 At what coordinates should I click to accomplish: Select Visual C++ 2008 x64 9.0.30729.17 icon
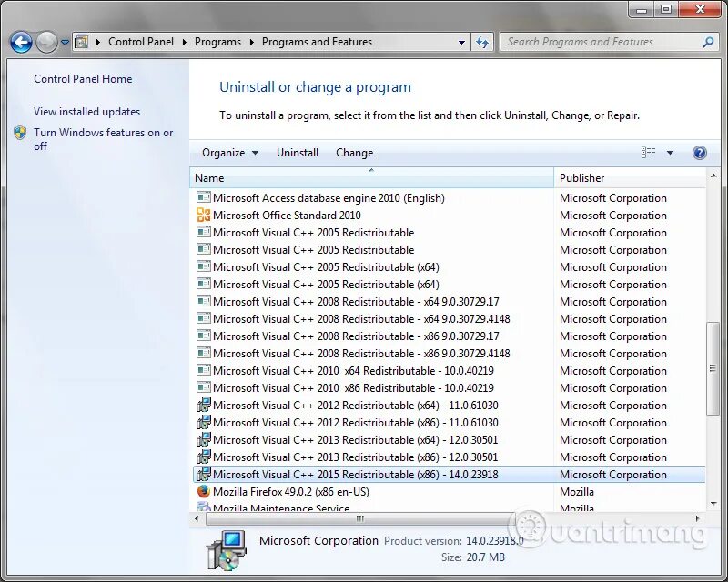point(203,301)
